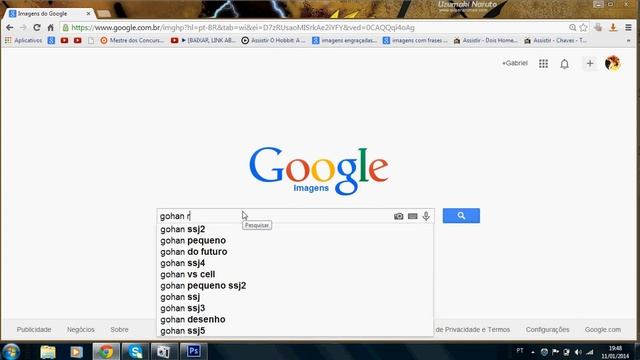Click the volume icon in system tray
The width and height of the screenshot is (640, 360).
click(x=578, y=352)
